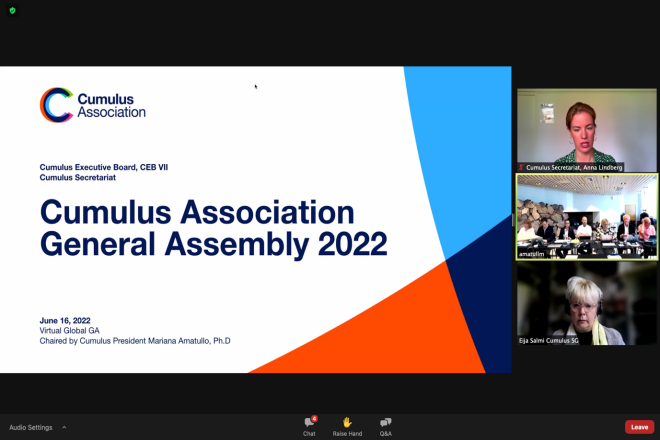Click the Cumulus Association logo on slide

click(x=93, y=105)
